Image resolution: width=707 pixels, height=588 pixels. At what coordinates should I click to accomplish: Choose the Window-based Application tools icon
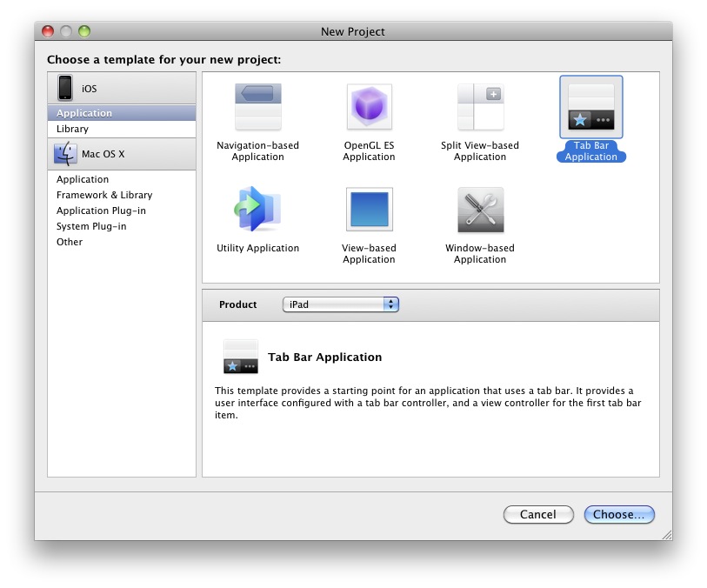tap(480, 210)
